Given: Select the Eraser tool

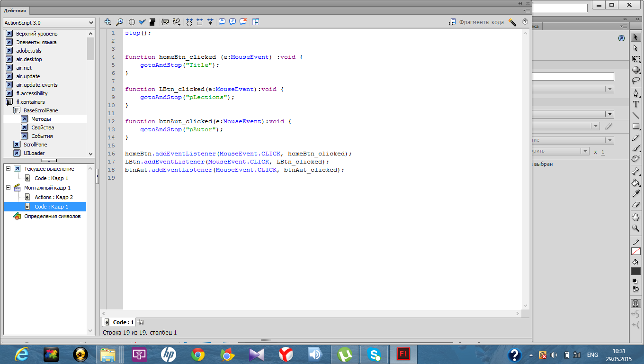Looking at the screenshot, I should pos(636,204).
